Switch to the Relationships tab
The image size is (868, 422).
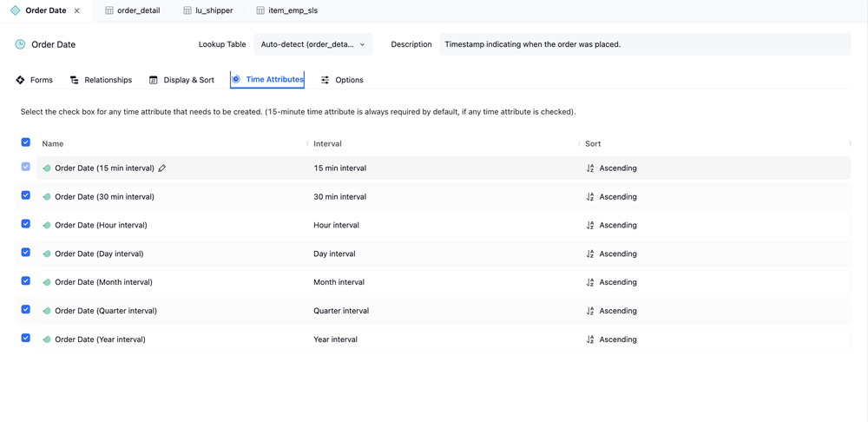(x=101, y=80)
